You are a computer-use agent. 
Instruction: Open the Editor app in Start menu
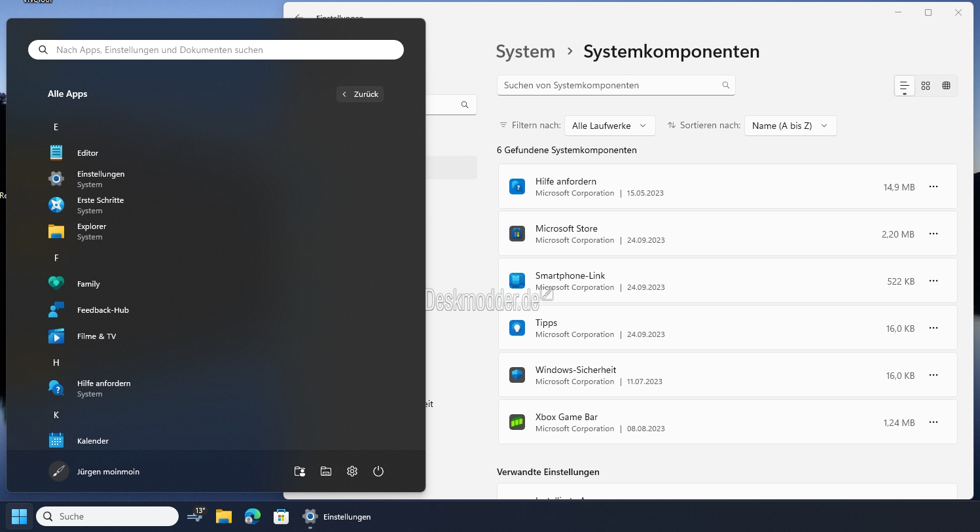coord(88,153)
